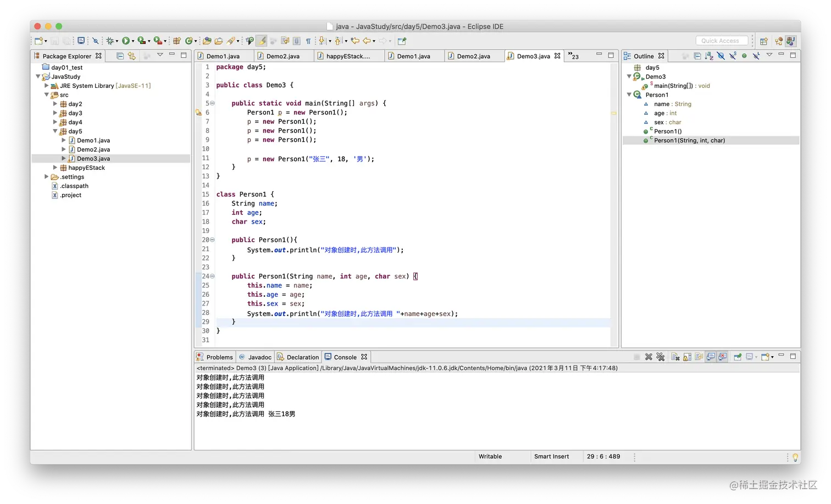Image resolution: width=831 pixels, height=504 pixels.
Task: Click Skip All Breakpoints icon
Action: pyautogui.click(x=95, y=41)
